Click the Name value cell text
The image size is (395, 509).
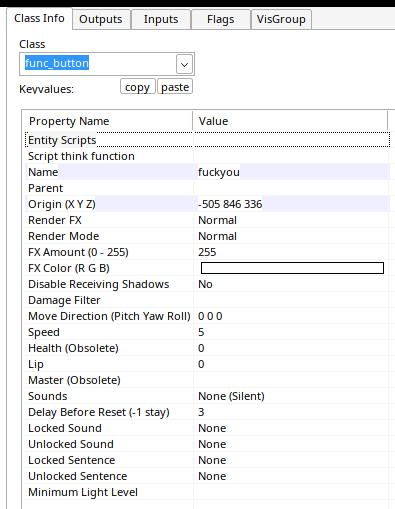[x=219, y=172]
